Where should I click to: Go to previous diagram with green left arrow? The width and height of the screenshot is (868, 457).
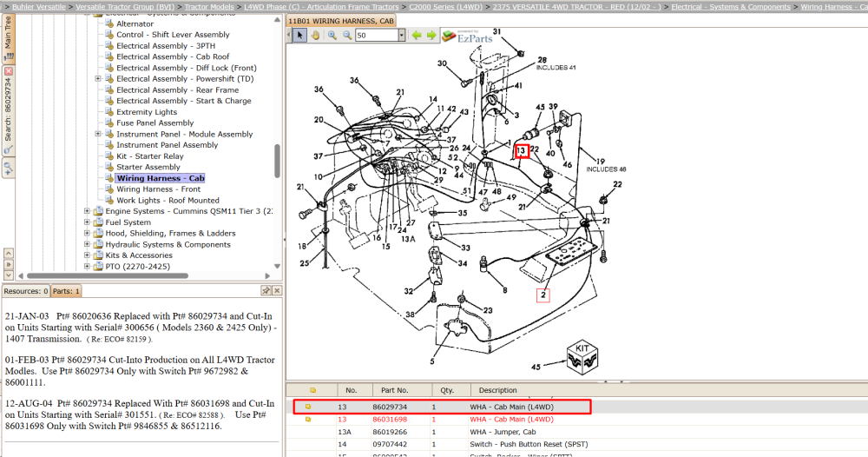pos(417,36)
